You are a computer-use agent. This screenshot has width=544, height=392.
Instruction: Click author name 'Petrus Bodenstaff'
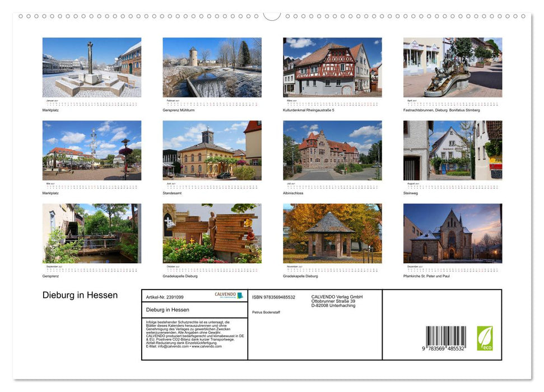pos(266,312)
